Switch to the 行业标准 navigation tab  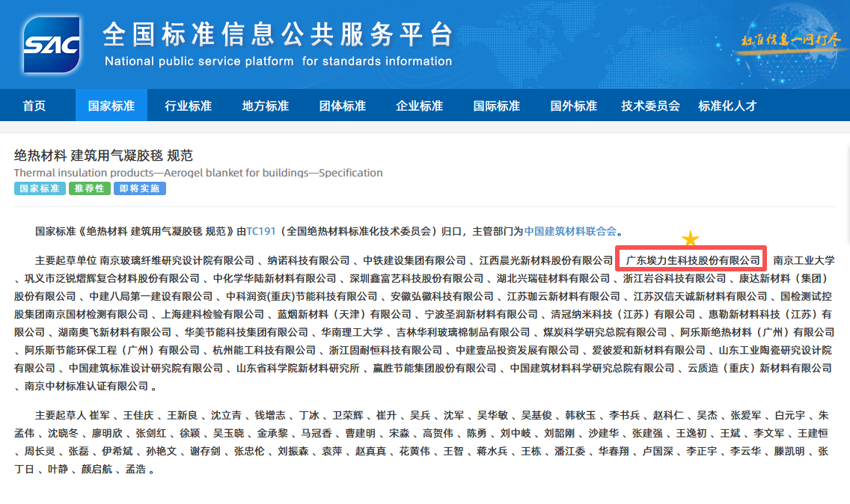188,106
